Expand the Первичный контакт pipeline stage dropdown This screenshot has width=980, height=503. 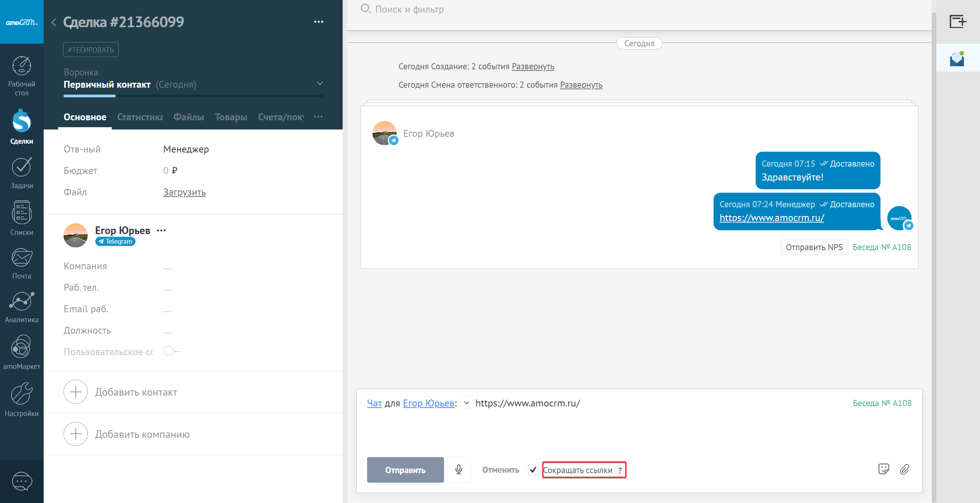[x=320, y=84]
